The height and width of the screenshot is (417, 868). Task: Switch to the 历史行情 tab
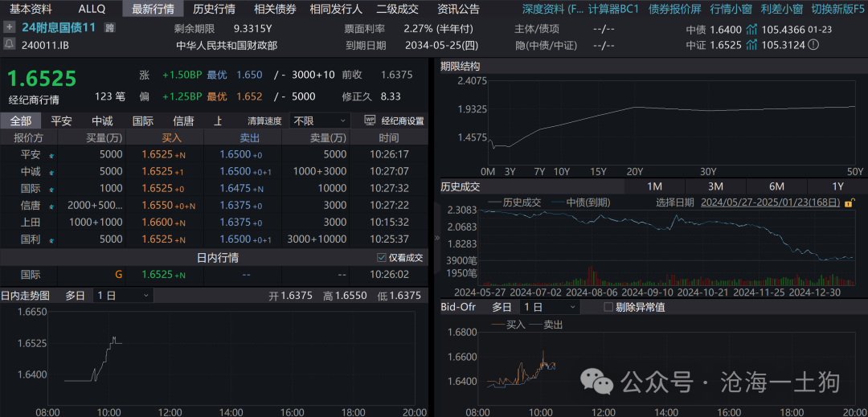click(x=214, y=9)
